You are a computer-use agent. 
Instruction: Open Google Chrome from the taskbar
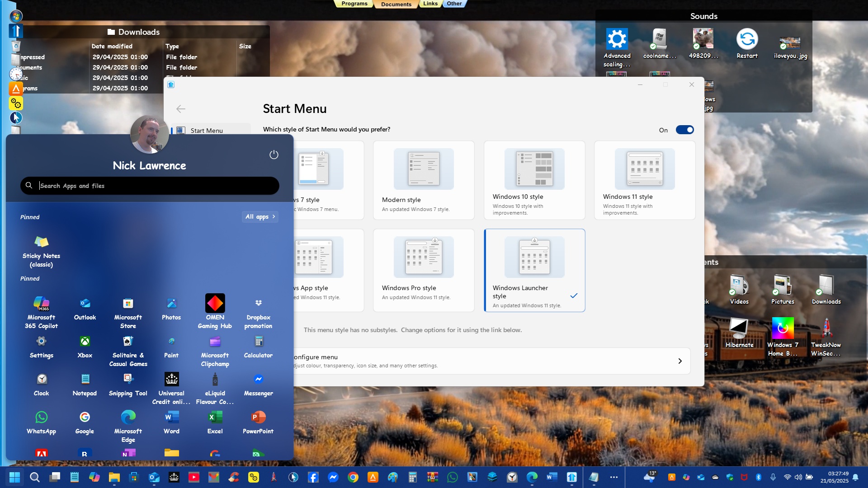tap(353, 477)
